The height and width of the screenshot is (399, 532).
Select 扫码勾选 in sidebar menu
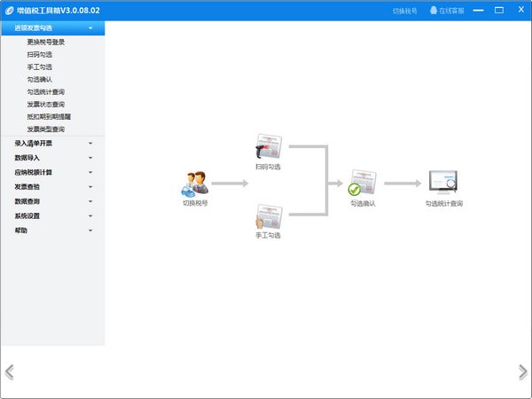[x=40, y=55]
